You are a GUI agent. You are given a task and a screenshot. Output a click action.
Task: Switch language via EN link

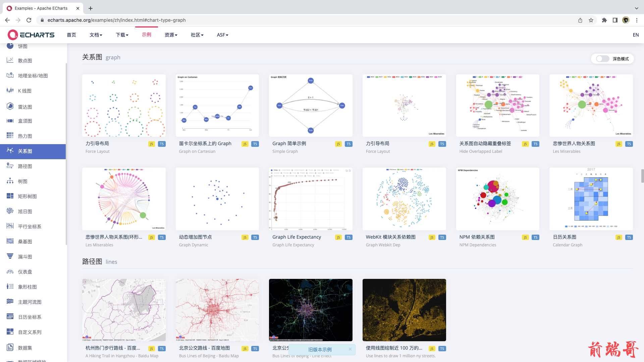pyautogui.click(x=636, y=35)
